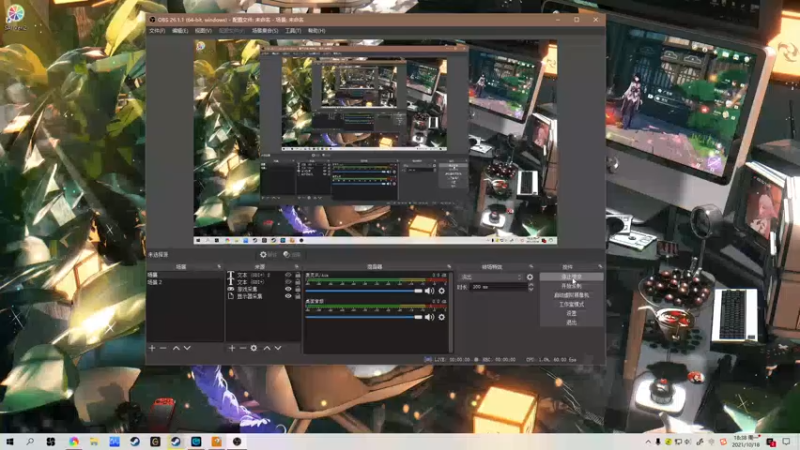Open source properties gear below Sources list

point(254,348)
